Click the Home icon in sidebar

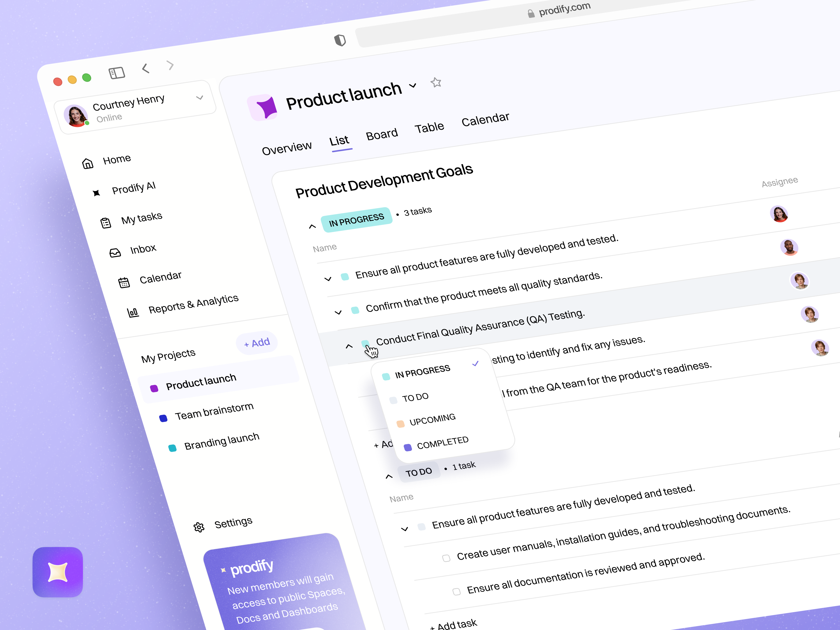pos(88,164)
